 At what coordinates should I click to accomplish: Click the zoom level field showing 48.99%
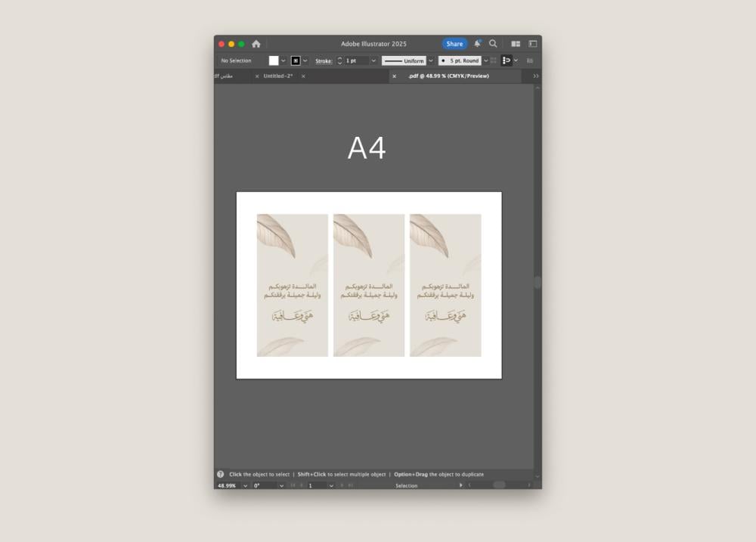(x=228, y=485)
